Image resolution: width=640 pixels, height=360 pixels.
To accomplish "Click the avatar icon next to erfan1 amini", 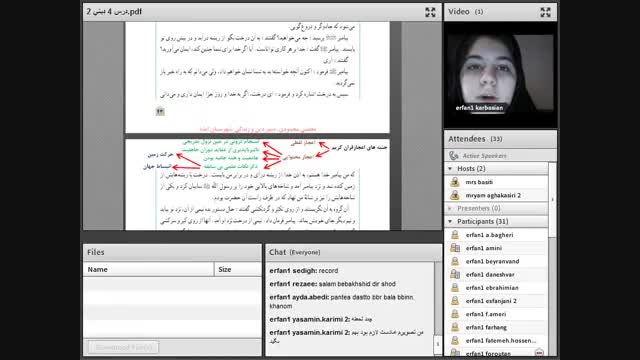I will tap(455, 248).
